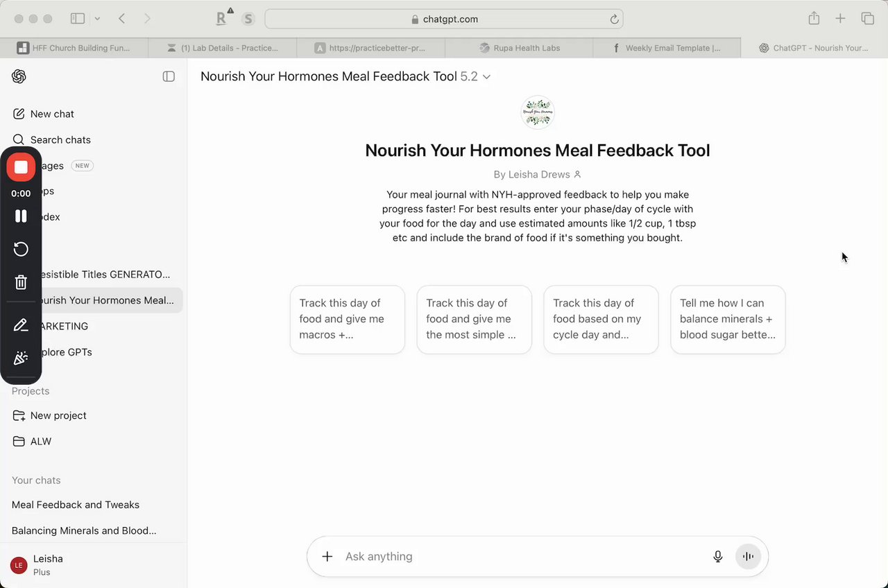The width and height of the screenshot is (888, 588).
Task: Open the Safari Share menu
Action: click(x=814, y=19)
